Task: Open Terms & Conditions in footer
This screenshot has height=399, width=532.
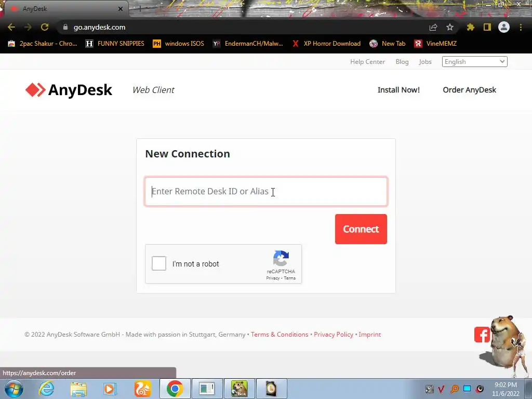Action: 280,335
